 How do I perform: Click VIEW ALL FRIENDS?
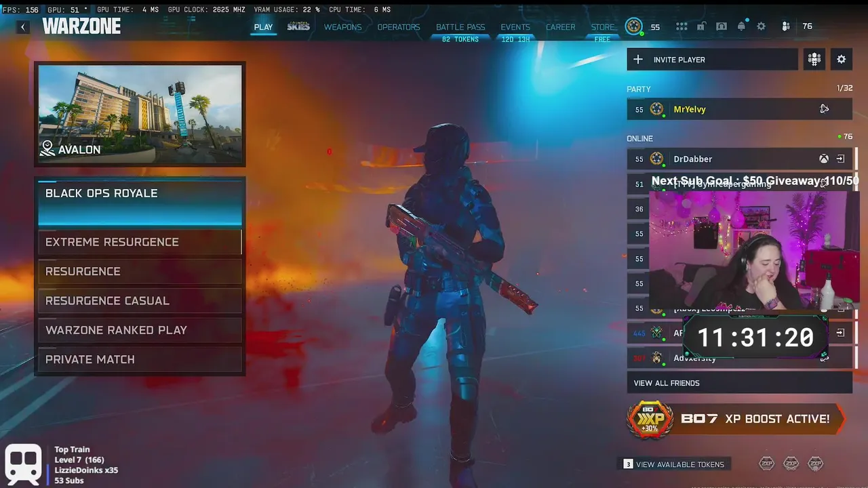tap(739, 383)
